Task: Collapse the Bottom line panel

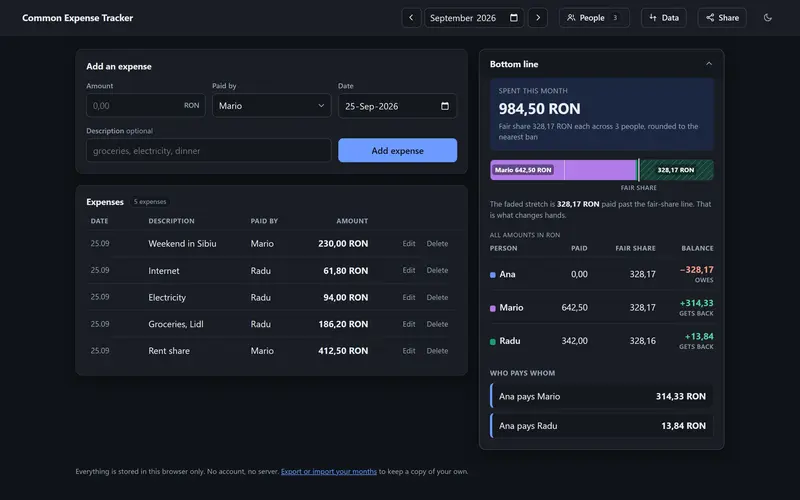Action: pos(709,64)
